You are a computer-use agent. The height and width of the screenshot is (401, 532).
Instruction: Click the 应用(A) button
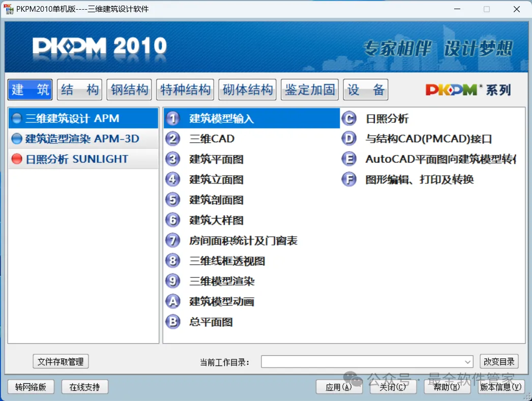[x=339, y=387]
